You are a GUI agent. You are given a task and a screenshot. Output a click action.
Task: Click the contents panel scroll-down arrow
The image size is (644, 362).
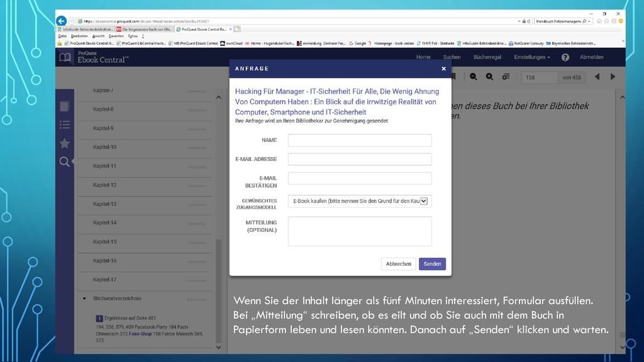[x=218, y=347]
